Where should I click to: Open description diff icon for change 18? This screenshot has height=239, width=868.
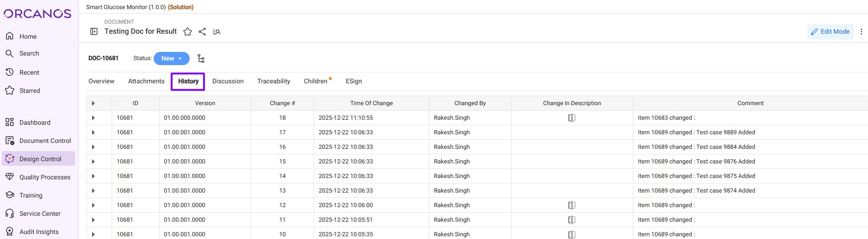tap(572, 118)
